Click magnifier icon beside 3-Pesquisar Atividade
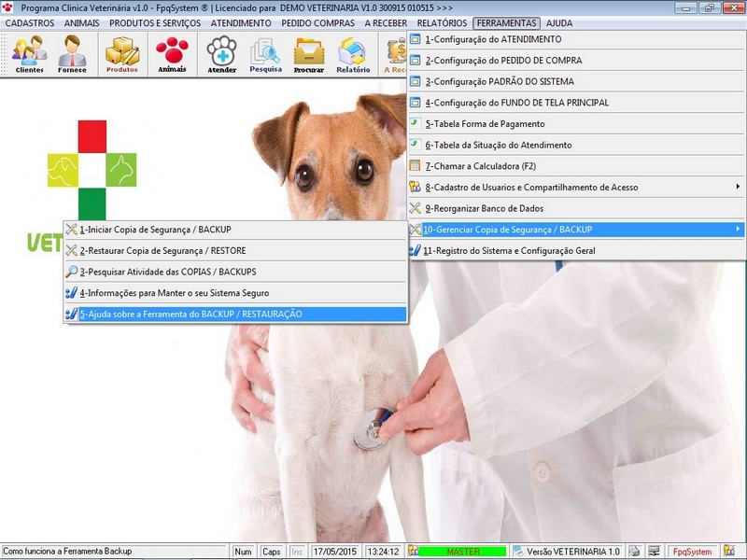Viewport: 747px width, 560px height. point(72,272)
